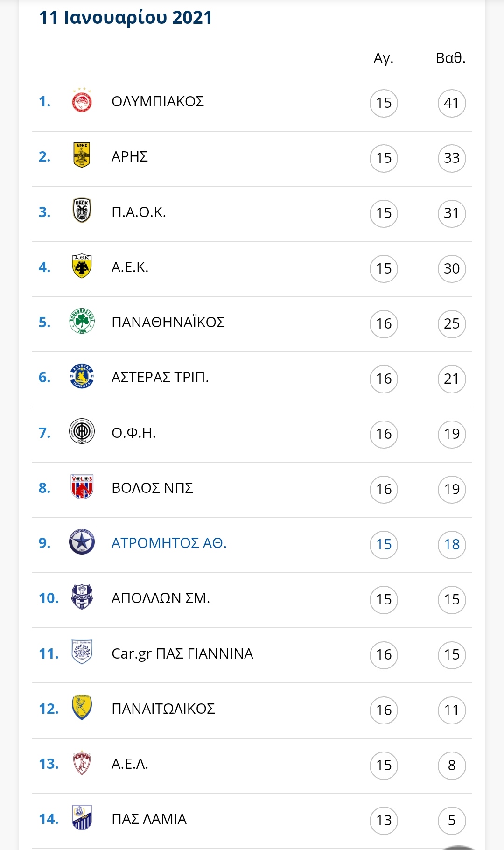The image size is (504, 850).
Task: Click the Βαθ. points column header
Action: coord(451,58)
